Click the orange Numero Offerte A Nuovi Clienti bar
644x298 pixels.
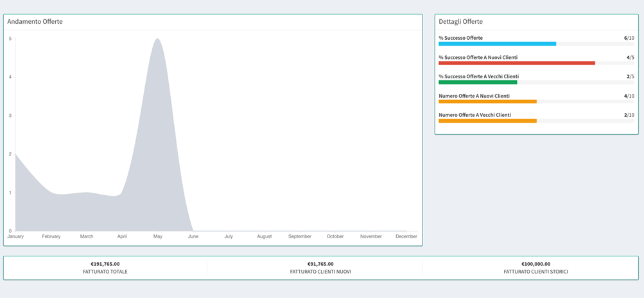pos(487,101)
